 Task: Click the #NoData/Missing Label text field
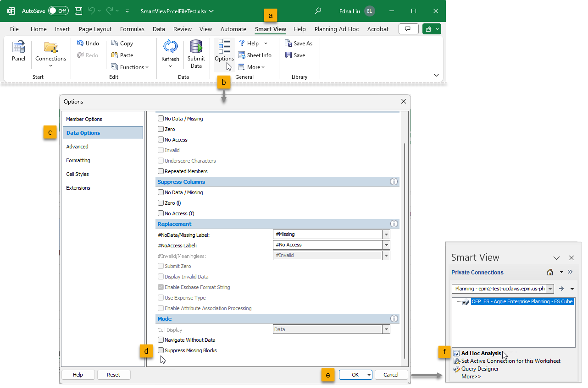point(327,234)
